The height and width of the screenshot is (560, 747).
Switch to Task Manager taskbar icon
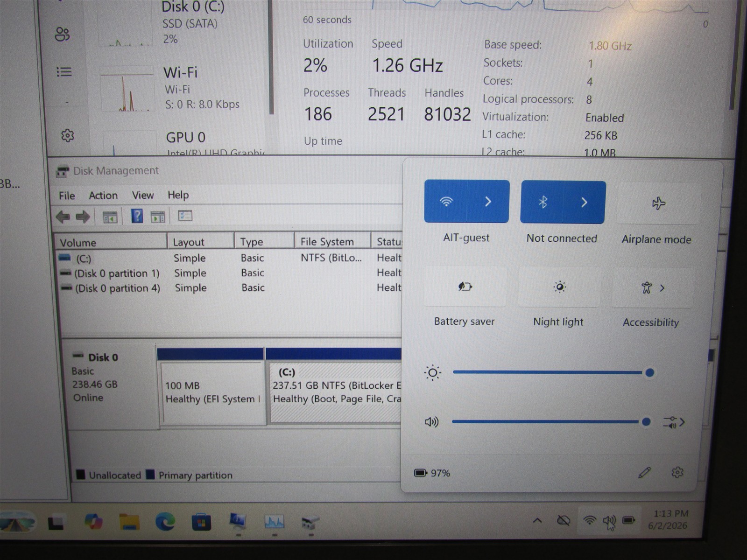click(274, 522)
